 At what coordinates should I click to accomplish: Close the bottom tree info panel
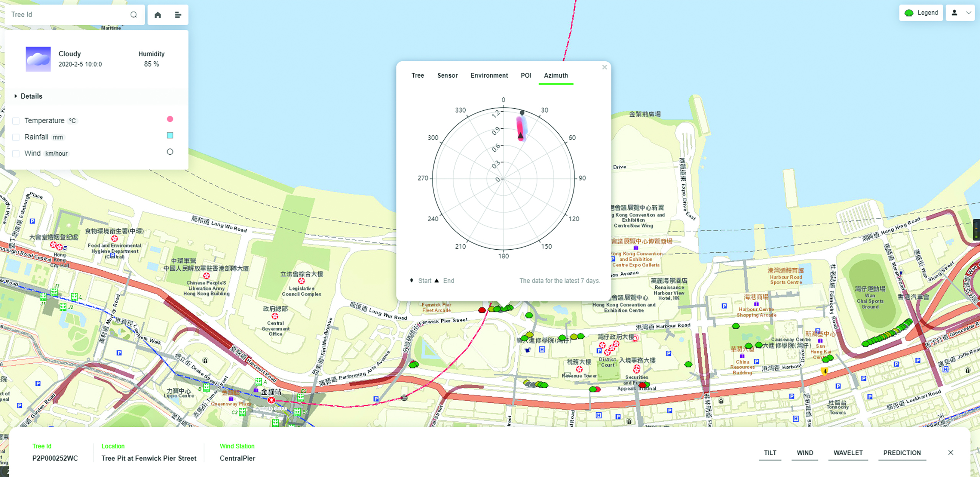[x=951, y=452]
